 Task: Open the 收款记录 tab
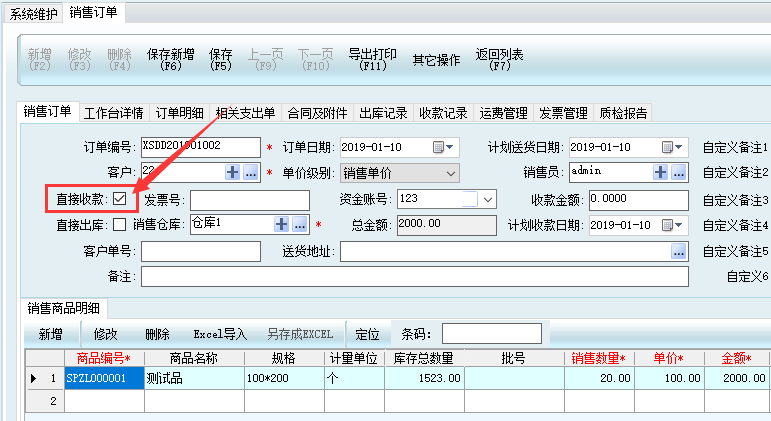[x=443, y=113]
